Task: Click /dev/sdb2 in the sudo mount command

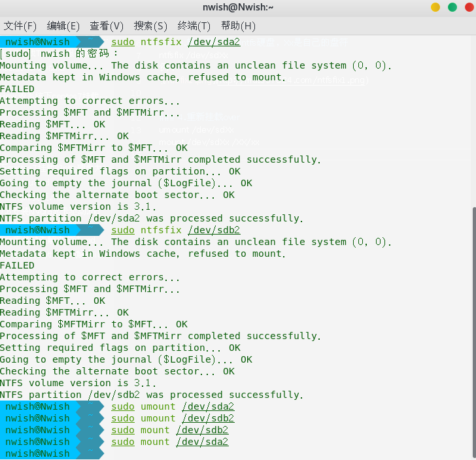Action: [x=202, y=430]
